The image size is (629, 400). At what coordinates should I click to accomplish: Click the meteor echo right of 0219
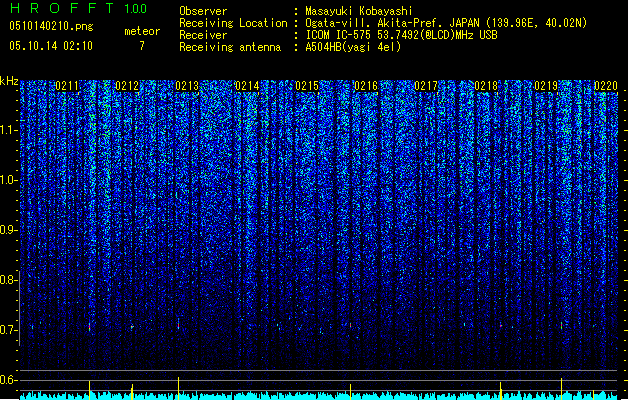pyautogui.click(x=561, y=325)
